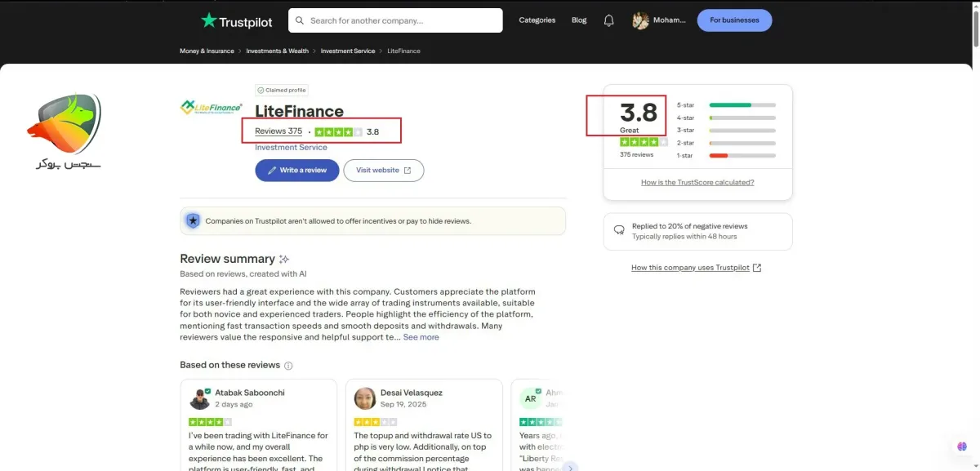Click the Review summary heading
Image resolution: width=980 pixels, height=471 pixels.
tap(227, 259)
